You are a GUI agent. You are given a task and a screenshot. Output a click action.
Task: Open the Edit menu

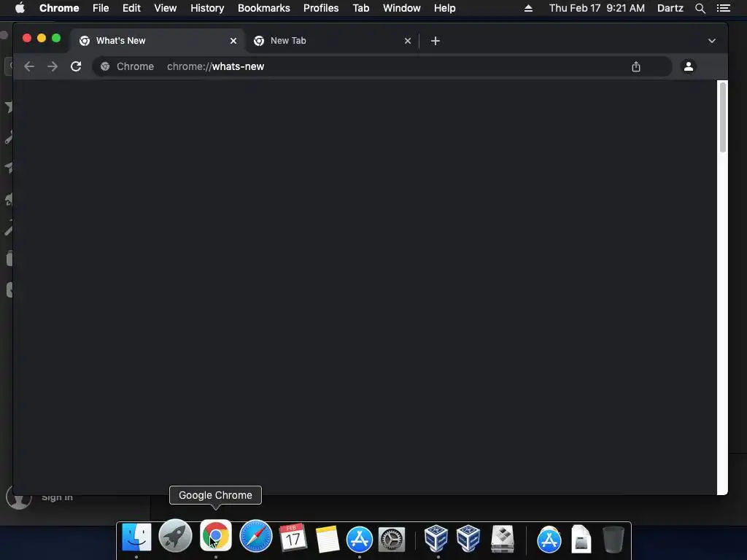click(131, 8)
